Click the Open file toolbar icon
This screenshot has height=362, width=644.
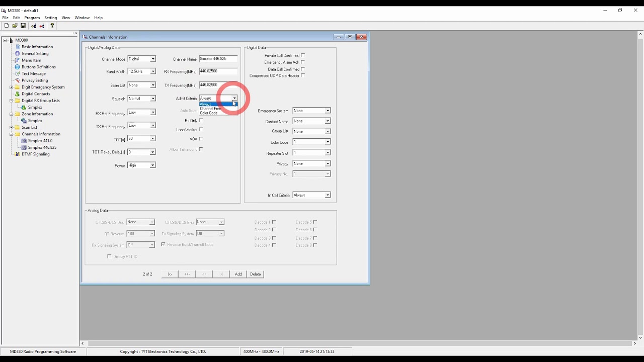point(15,26)
